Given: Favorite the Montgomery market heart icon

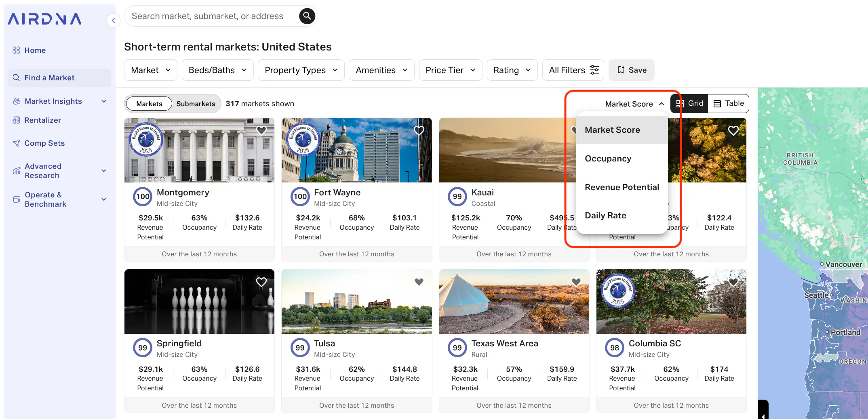Looking at the screenshot, I should [x=261, y=130].
